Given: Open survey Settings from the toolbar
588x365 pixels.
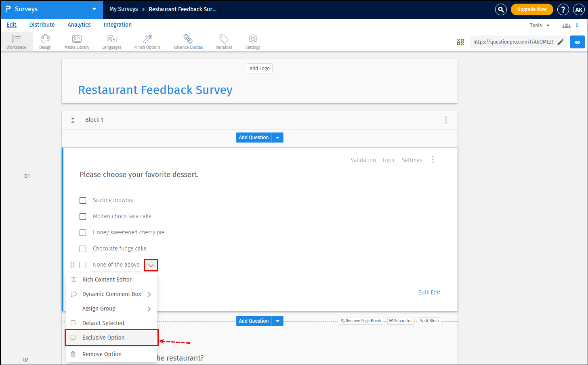Looking at the screenshot, I should 252,42.
